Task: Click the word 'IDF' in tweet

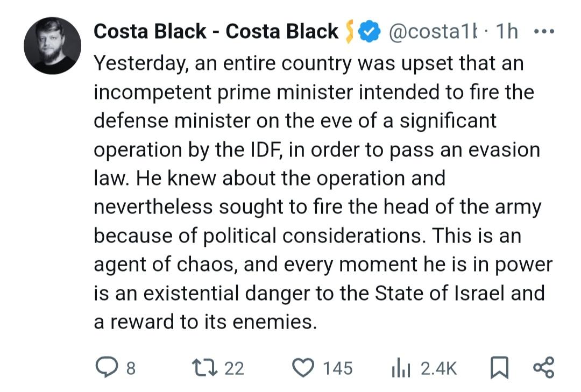Action: [x=265, y=150]
